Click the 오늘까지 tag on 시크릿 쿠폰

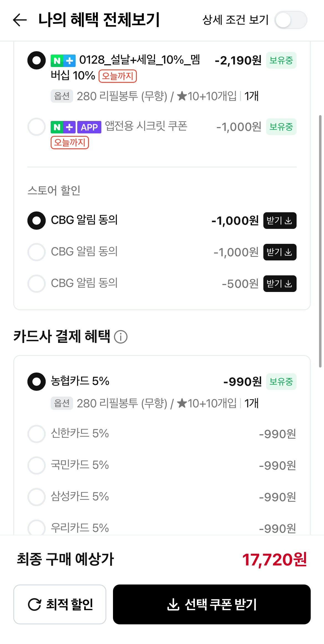(70, 143)
